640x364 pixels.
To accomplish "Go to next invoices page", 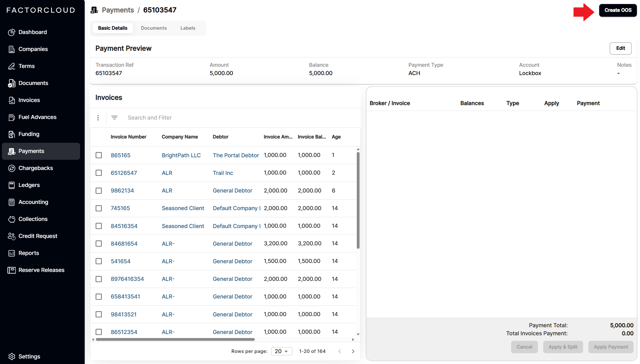I will [353, 351].
